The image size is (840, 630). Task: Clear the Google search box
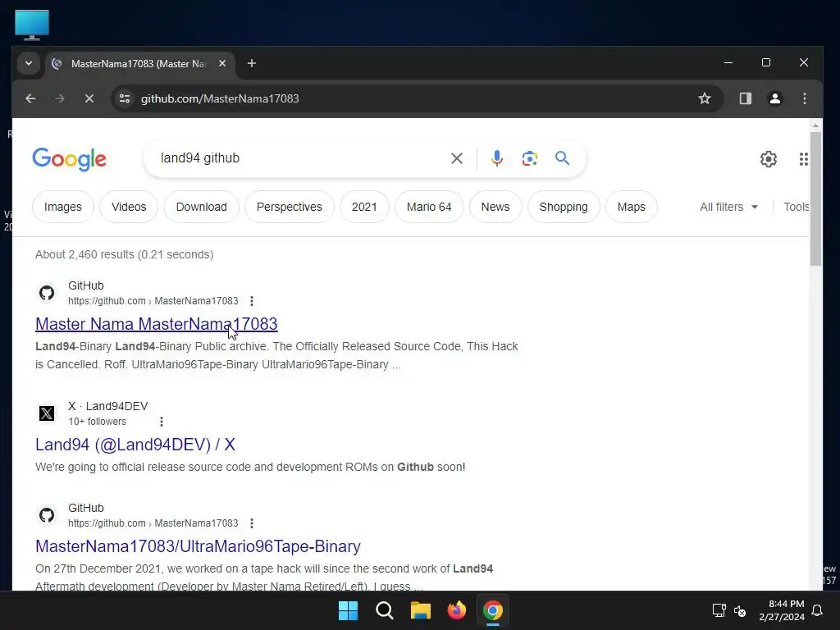(457, 158)
